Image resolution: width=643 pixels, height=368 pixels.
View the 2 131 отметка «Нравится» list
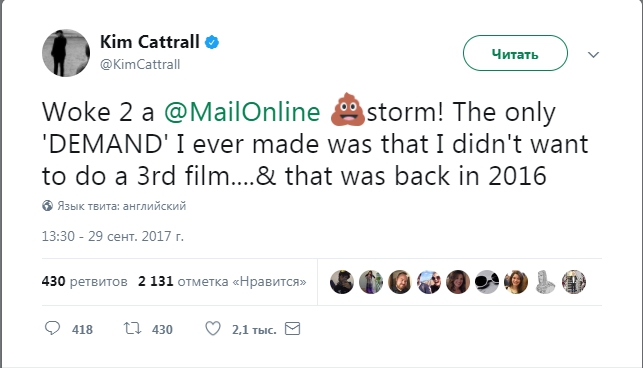coord(222,281)
